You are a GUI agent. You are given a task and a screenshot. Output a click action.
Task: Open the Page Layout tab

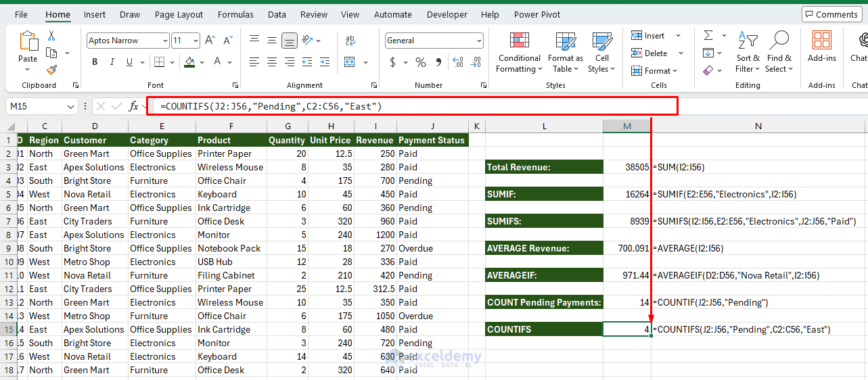pyautogui.click(x=179, y=14)
